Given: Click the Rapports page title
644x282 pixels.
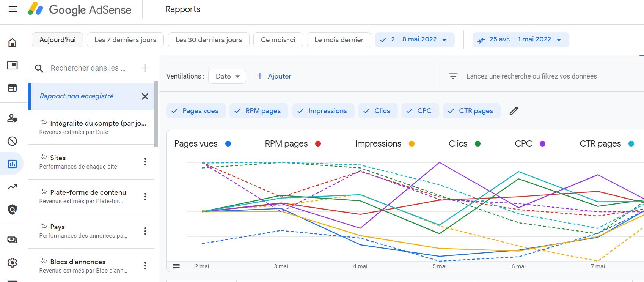Looking at the screenshot, I should pyautogui.click(x=183, y=9).
